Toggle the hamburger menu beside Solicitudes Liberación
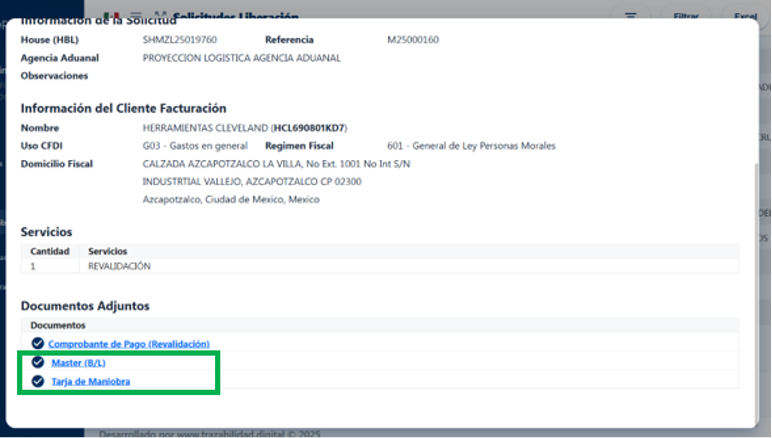772x438 pixels. (x=136, y=17)
